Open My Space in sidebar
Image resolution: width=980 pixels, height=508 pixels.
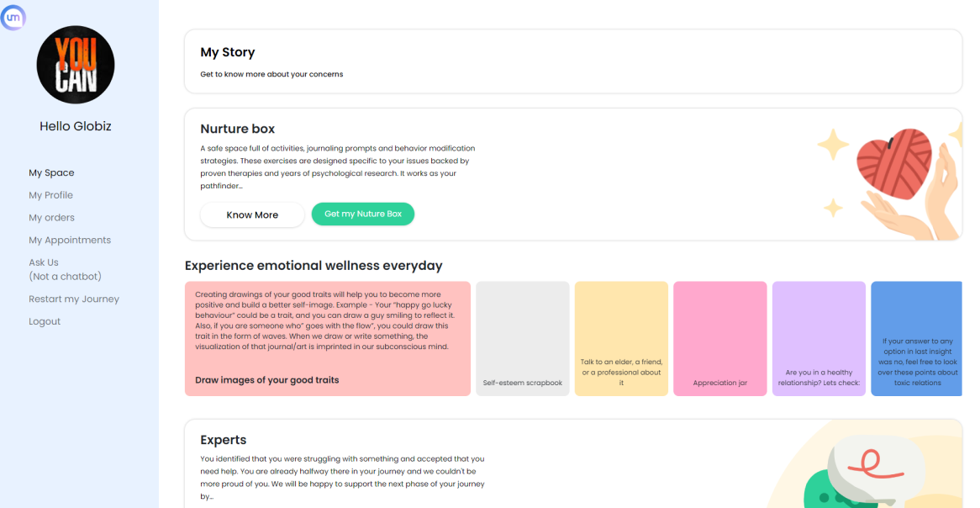click(x=51, y=172)
